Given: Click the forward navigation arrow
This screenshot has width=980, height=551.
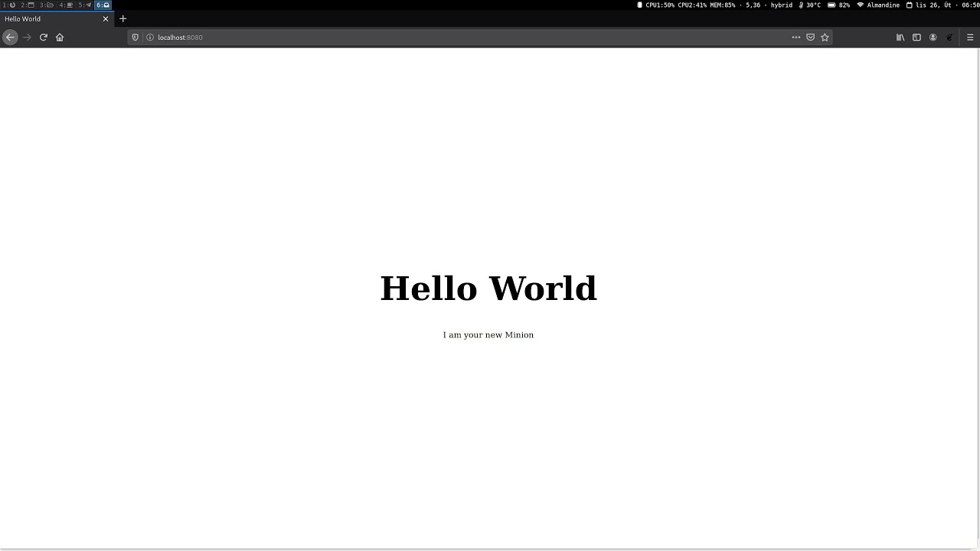Looking at the screenshot, I should point(27,37).
